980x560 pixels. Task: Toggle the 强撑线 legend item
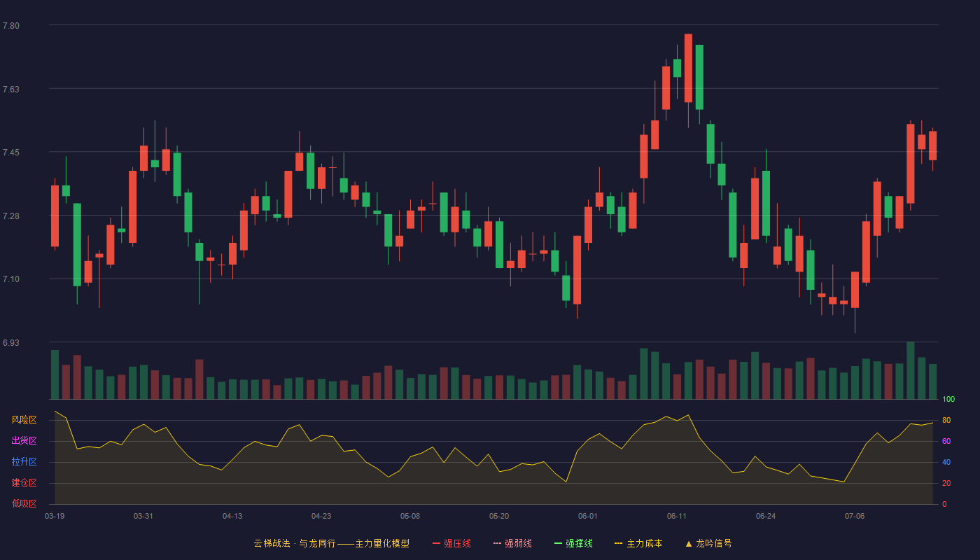[573, 543]
